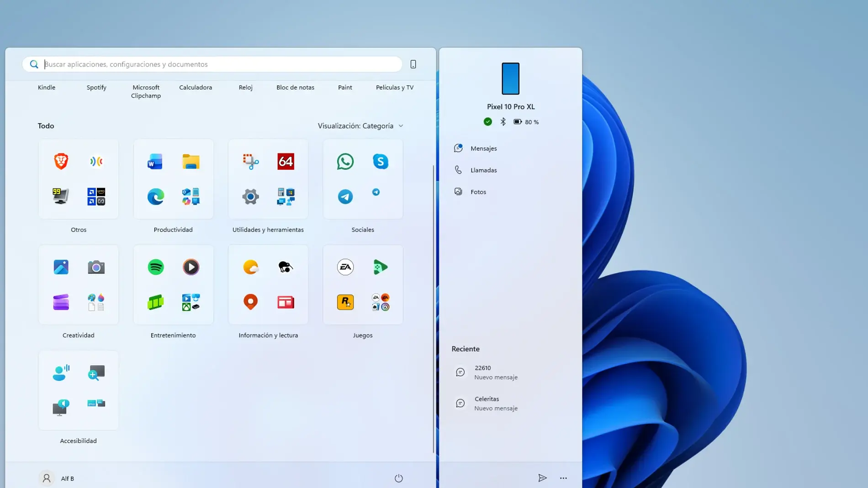This screenshot has height=488, width=868.
Task: Launch Skype from Sociales
Action: click(x=381, y=161)
